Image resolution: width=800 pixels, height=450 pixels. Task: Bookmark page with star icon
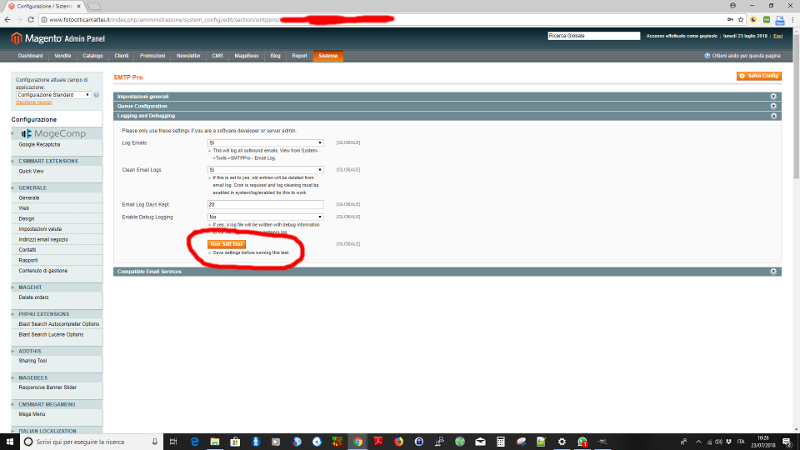741,19
